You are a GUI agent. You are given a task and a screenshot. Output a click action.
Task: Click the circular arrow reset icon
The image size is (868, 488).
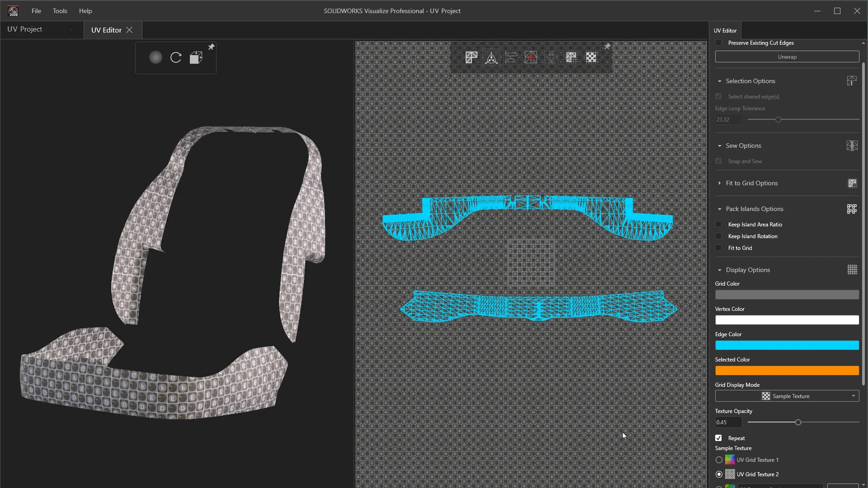[x=176, y=57]
